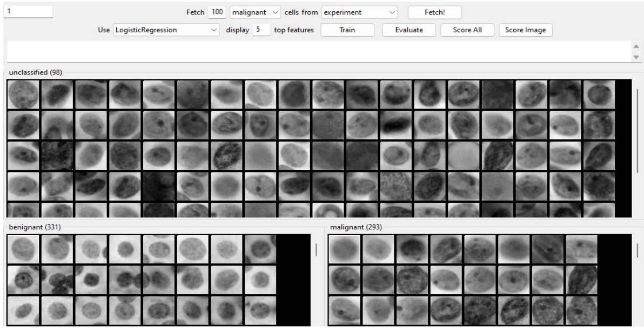
Task: Click the Fetch! button
Action: pos(434,11)
